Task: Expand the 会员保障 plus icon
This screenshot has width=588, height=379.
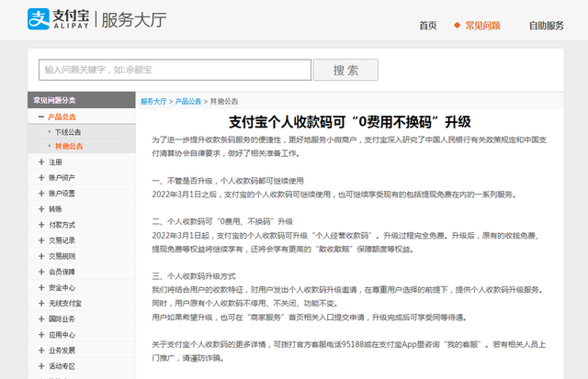Action: tap(41, 272)
